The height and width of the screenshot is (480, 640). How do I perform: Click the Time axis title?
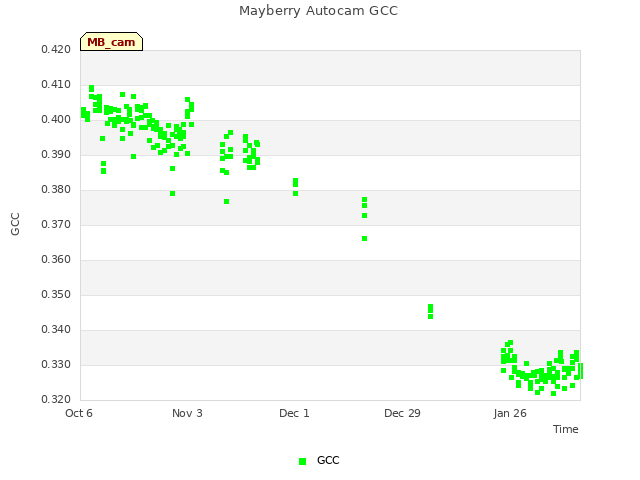point(566,429)
